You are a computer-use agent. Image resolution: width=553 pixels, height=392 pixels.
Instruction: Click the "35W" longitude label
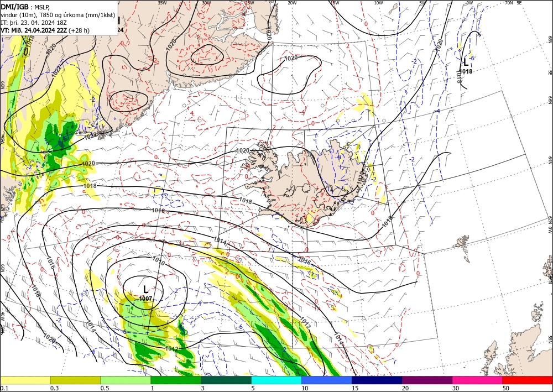click(x=162, y=3)
